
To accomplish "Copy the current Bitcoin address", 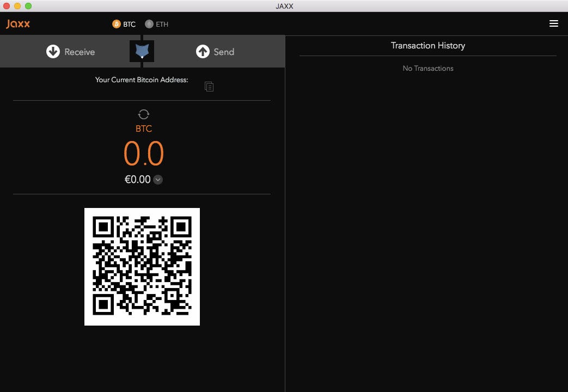I will (x=209, y=87).
